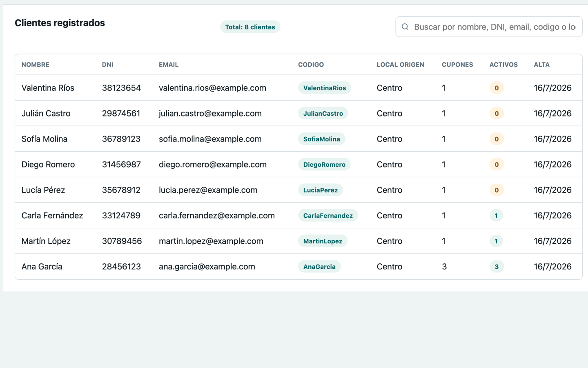Click DNI 31456987
Viewport: 588px width, 368px height.
121,164
